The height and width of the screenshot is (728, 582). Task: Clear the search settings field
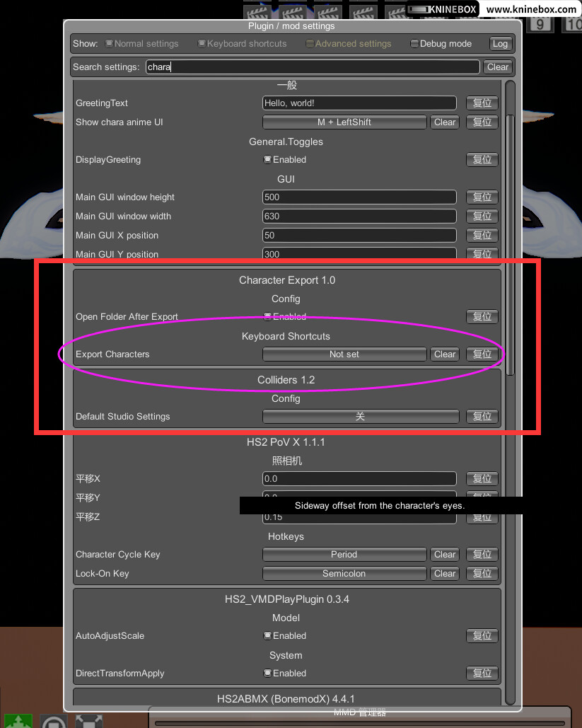[498, 67]
